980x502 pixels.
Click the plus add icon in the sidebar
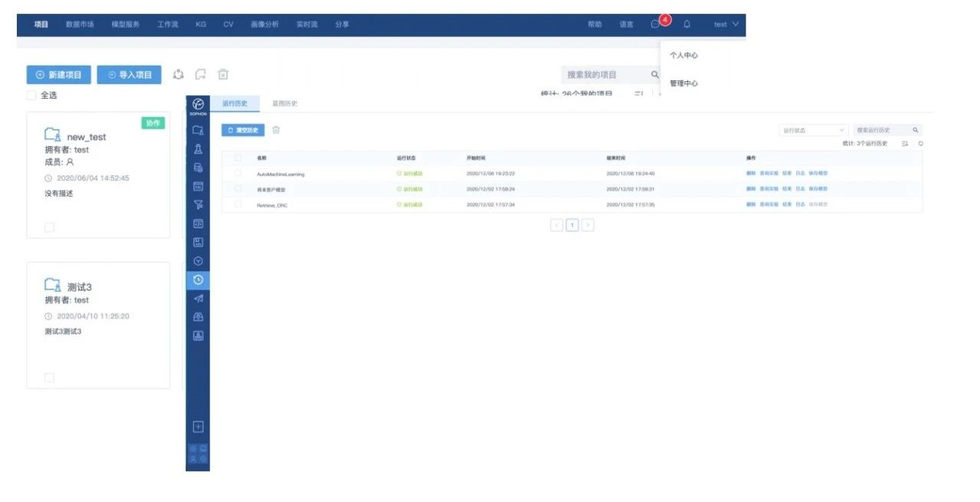(x=198, y=426)
